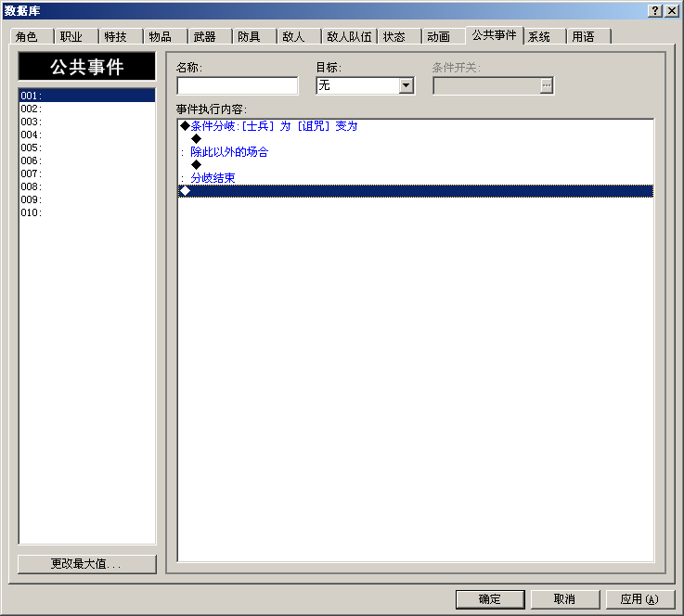
Task: Select common event 009 in list
Action: pos(87,199)
